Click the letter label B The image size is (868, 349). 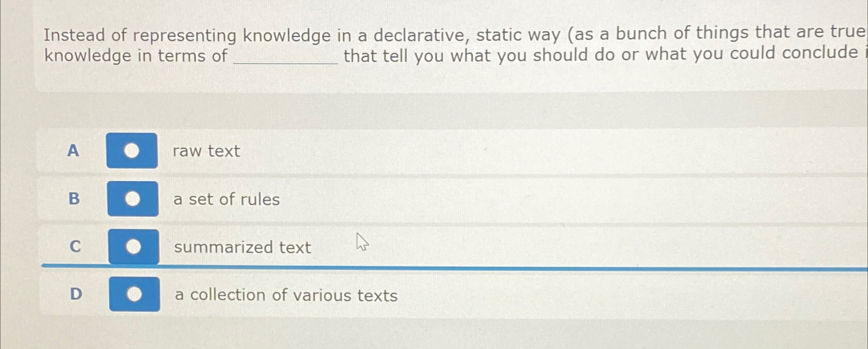pos(73,200)
